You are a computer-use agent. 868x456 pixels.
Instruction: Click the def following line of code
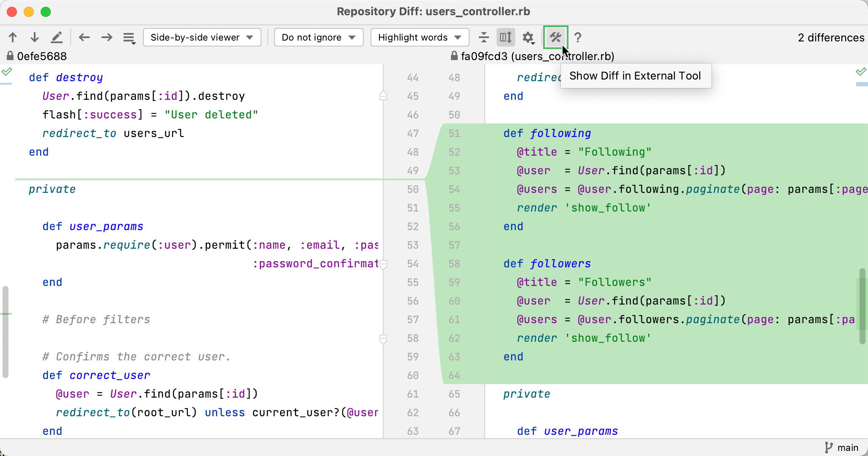point(547,133)
